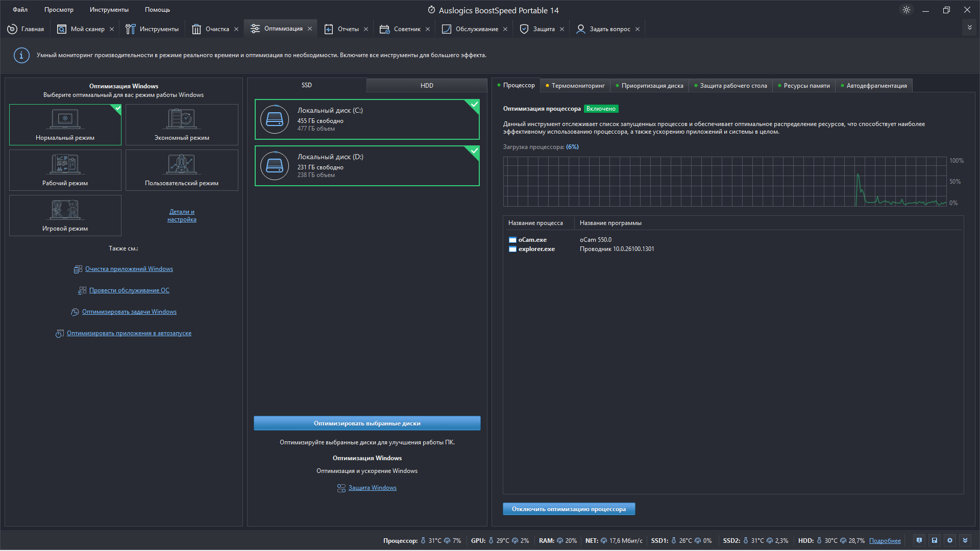Close the Задать вопрос tab
The width and height of the screenshot is (980, 551).
[x=638, y=29]
